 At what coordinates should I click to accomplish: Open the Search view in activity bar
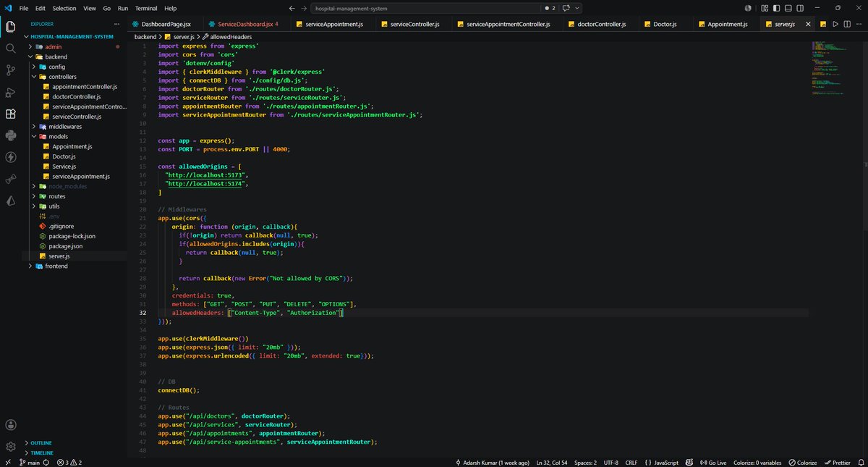pos(10,49)
